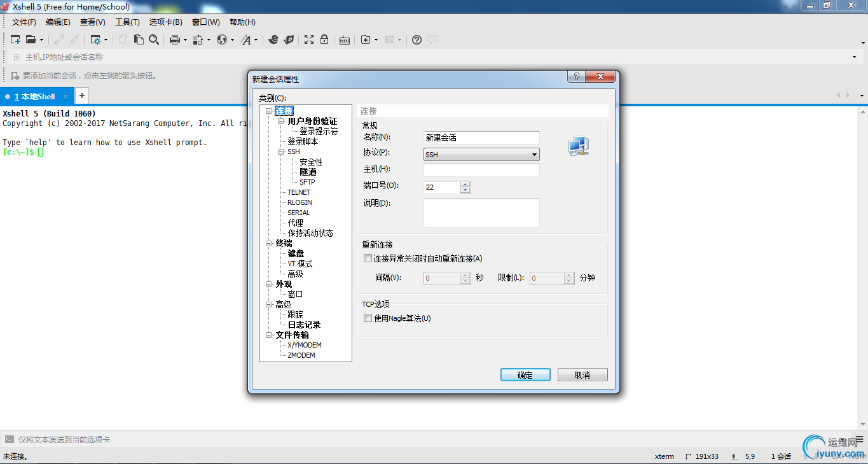Open the 编辑(E) menu
The height and width of the screenshot is (464, 868).
coord(58,22)
